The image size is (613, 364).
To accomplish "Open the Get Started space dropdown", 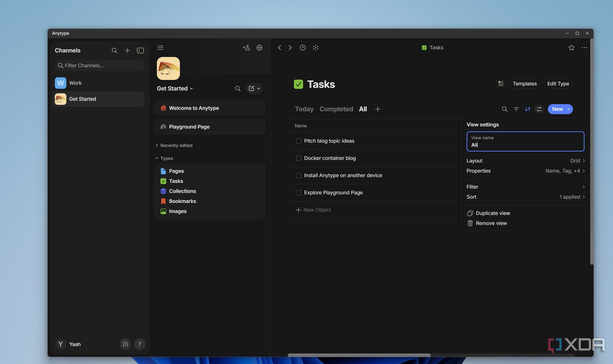I will [175, 89].
